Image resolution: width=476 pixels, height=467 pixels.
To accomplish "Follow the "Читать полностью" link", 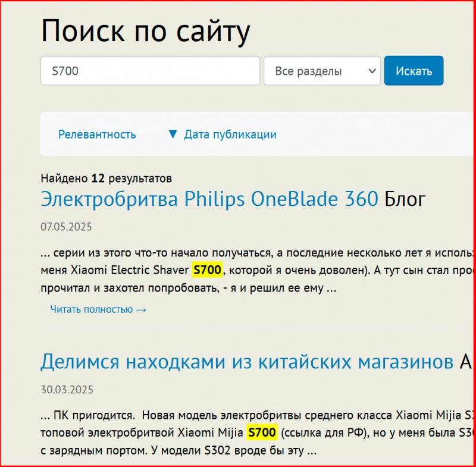I will [x=91, y=309].
